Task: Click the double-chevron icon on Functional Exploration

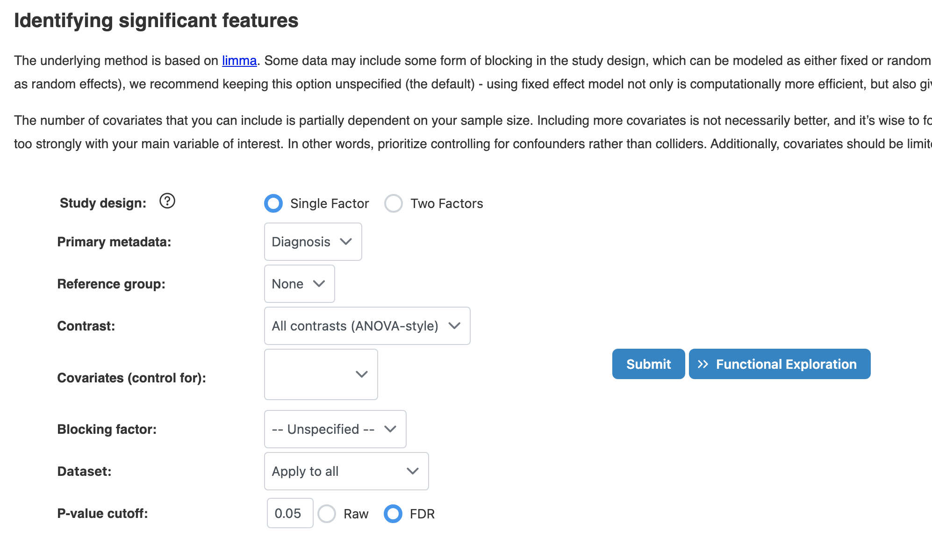Action: (703, 364)
